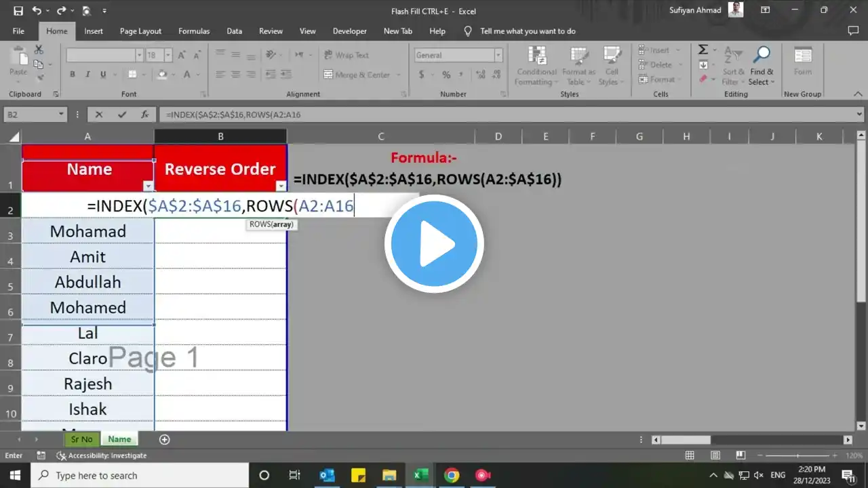Open the General number format dropdown
This screenshot has height=488, width=868.
coord(498,56)
